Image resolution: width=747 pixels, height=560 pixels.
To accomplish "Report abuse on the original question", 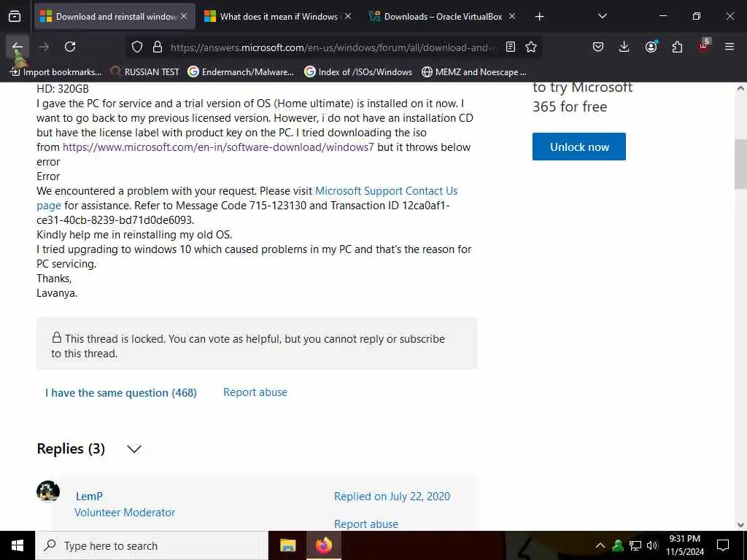I will tap(255, 392).
